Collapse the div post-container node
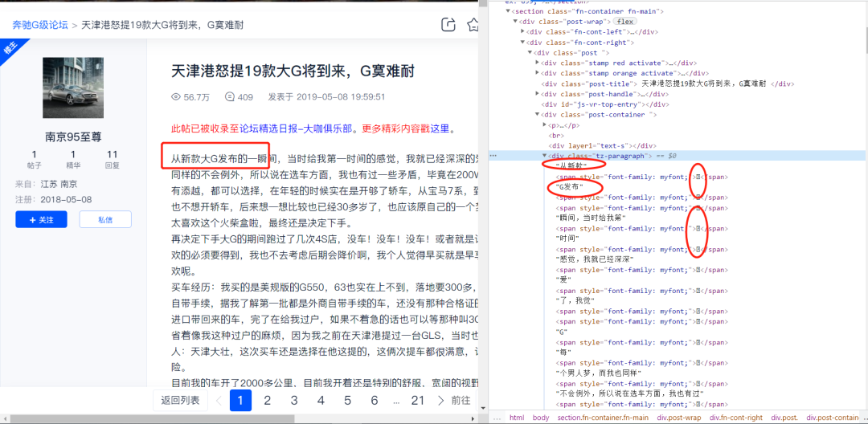This screenshot has height=424, width=868. point(537,114)
